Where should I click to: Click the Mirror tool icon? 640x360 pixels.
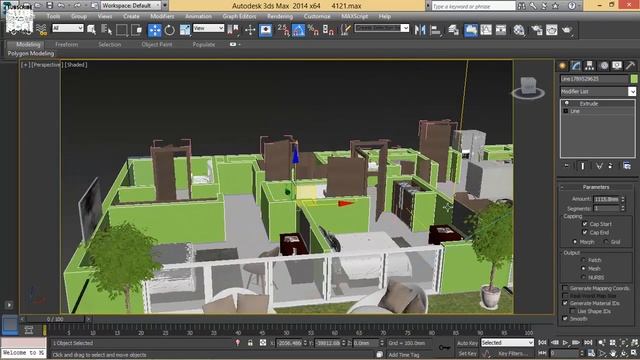(x=420, y=30)
